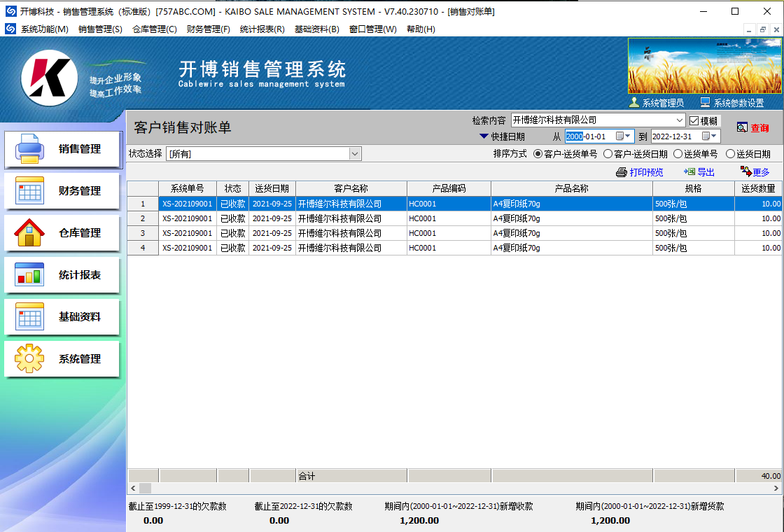
Task: Click the menu bar app icon
Action: point(10,29)
